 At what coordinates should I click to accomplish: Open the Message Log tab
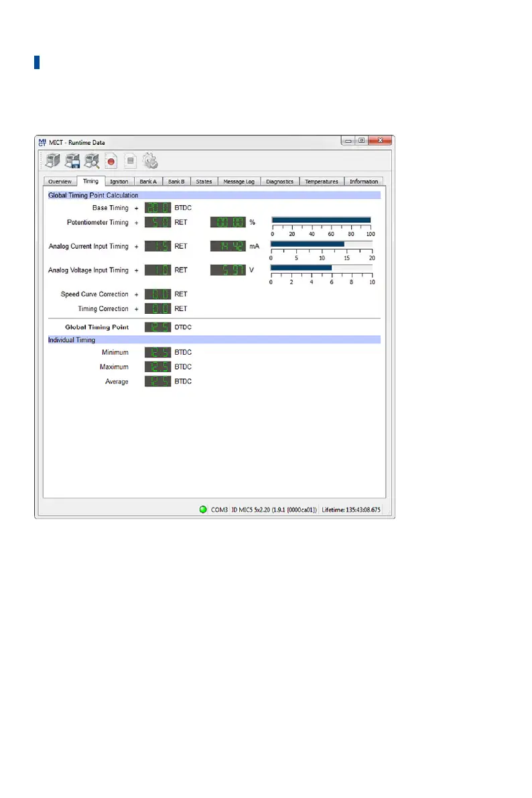(239, 182)
